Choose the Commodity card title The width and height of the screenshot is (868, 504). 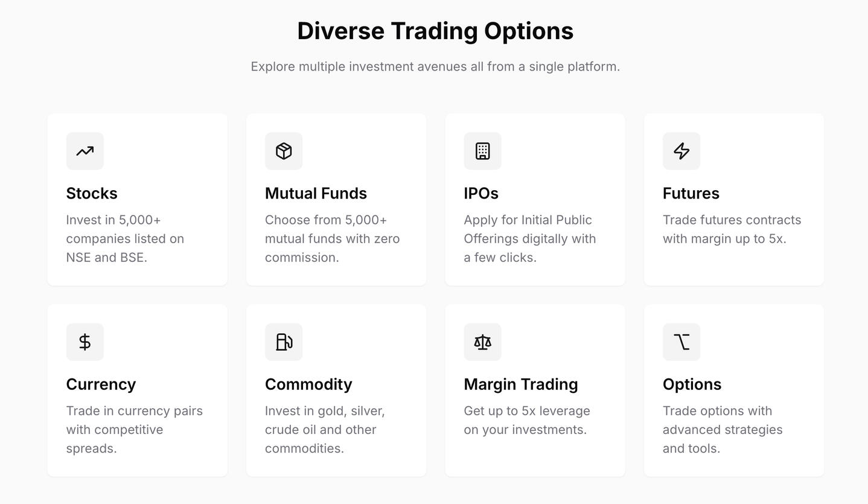click(x=308, y=384)
